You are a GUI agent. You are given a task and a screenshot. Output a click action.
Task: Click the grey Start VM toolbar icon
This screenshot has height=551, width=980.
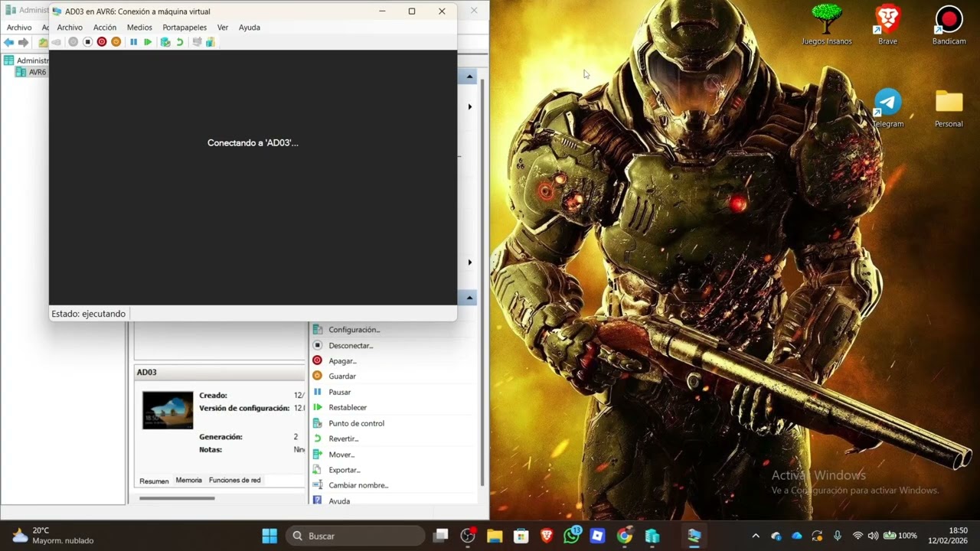pyautogui.click(x=73, y=42)
